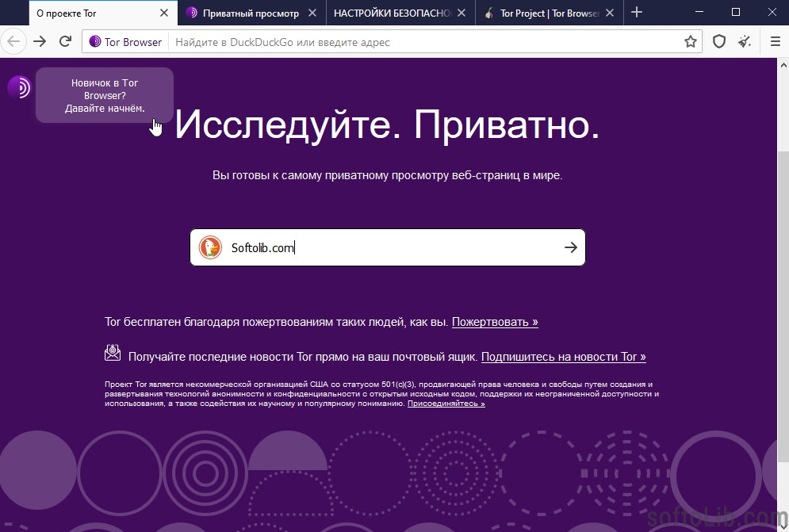Click the forward navigation arrow

pyautogui.click(x=40, y=42)
